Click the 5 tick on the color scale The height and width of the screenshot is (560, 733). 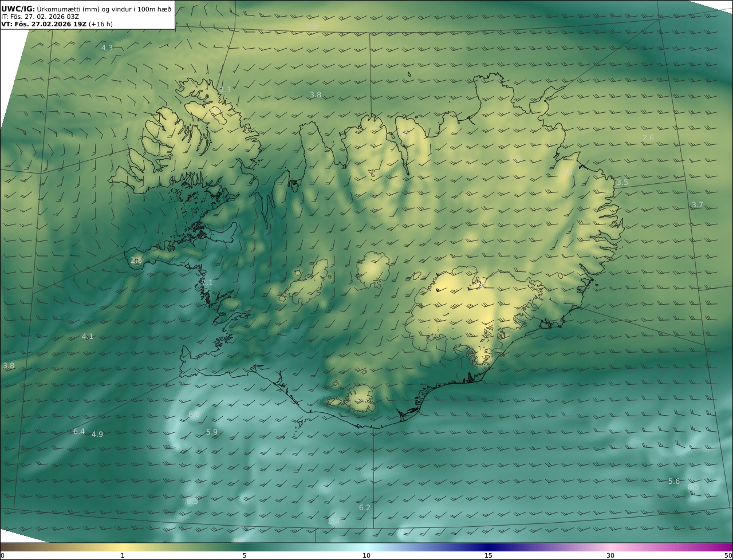[x=245, y=556]
